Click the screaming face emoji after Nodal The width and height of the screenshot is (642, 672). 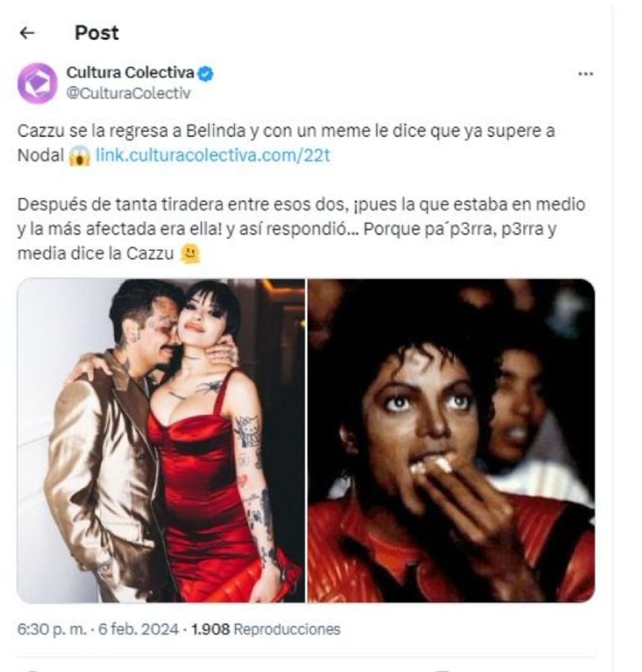coord(79,155)
